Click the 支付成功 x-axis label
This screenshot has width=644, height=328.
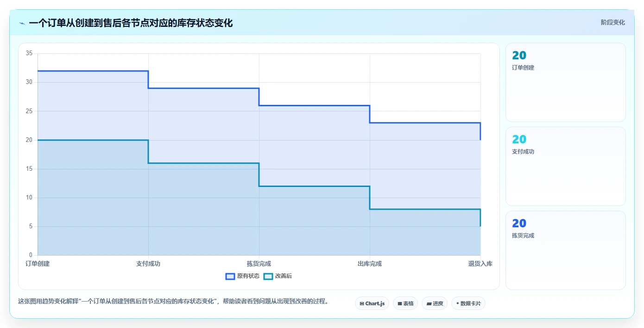[x=148, y=264]
